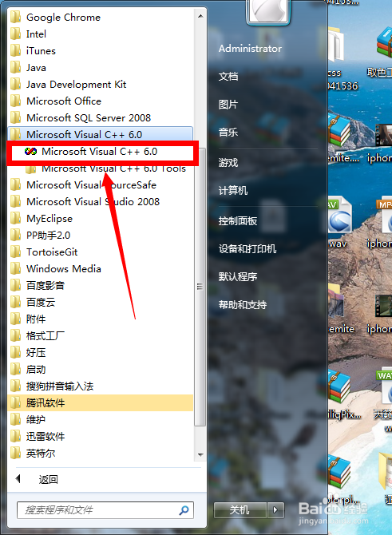
Task: Click the folder icon beside 百度云
Action: click(x=16, y=302)
